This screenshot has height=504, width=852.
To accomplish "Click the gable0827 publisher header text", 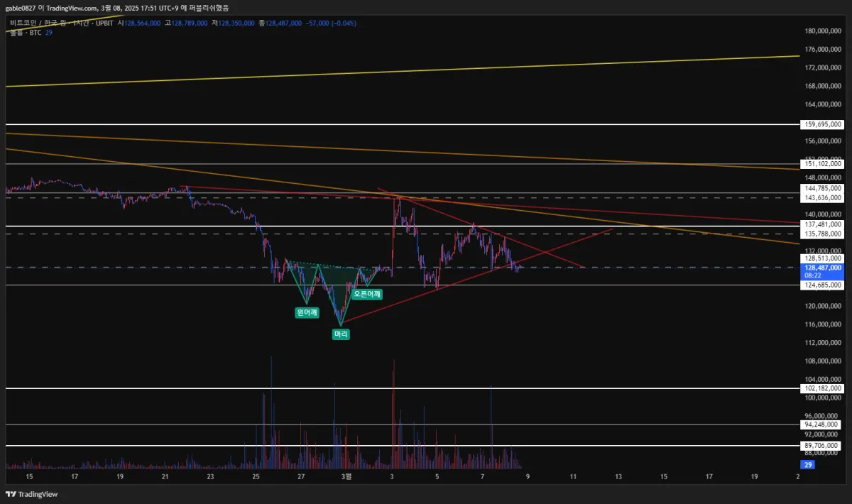I will coord(22,8).
